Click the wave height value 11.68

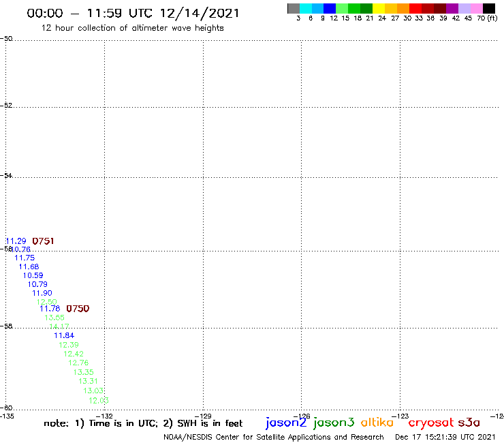(29, 266)
